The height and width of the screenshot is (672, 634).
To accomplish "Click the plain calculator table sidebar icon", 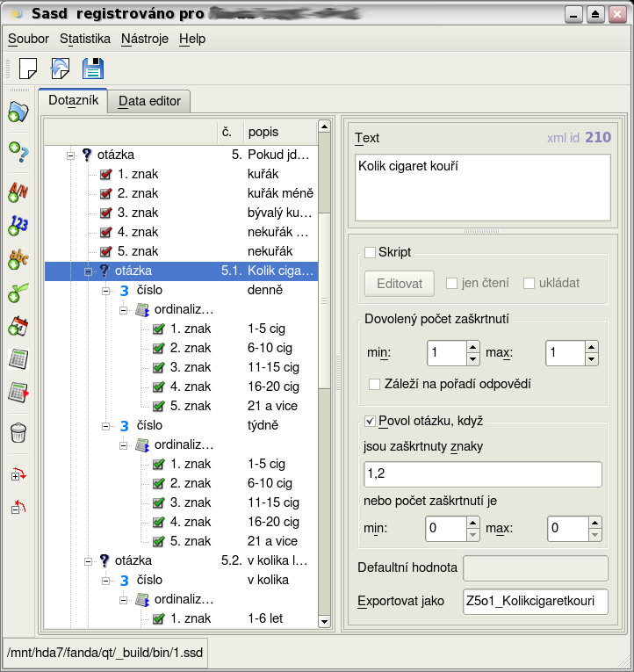I will click(x=18, y=359).
